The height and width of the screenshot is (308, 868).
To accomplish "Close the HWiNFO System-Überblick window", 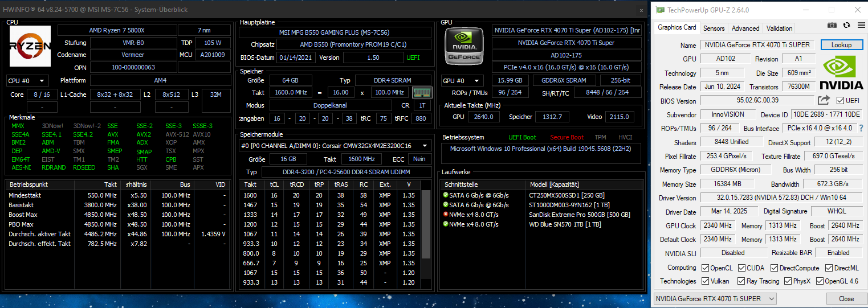I will tap(641, 10).
